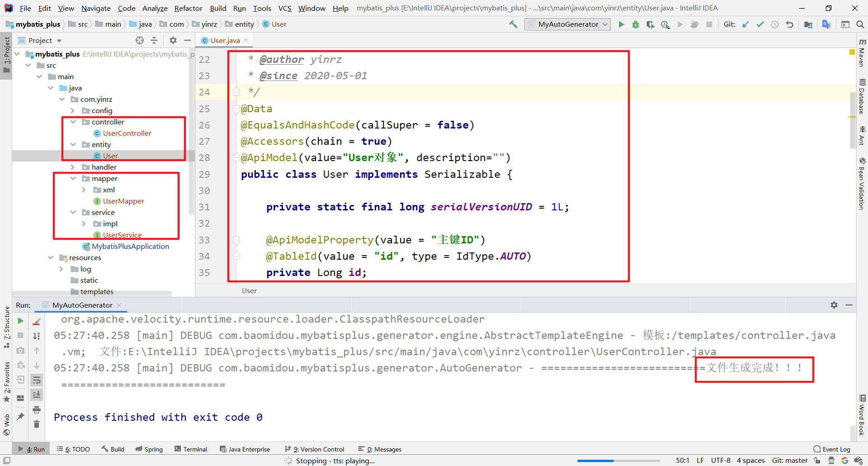Open the Database side panel
The image size is (868, 466).
coord(862,96)
